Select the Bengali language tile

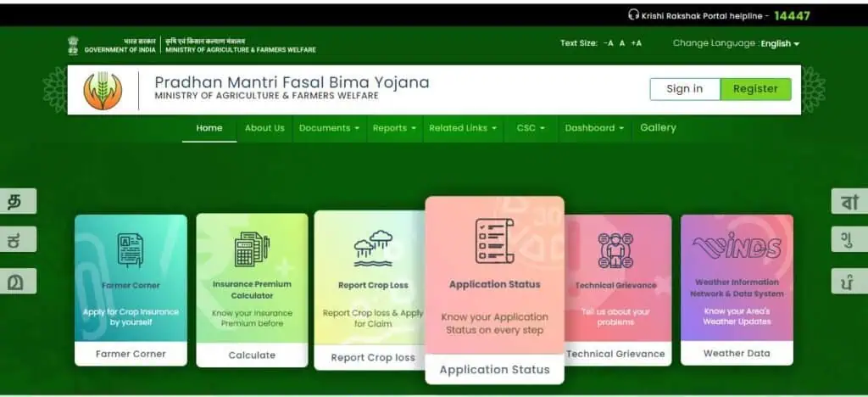849,201
